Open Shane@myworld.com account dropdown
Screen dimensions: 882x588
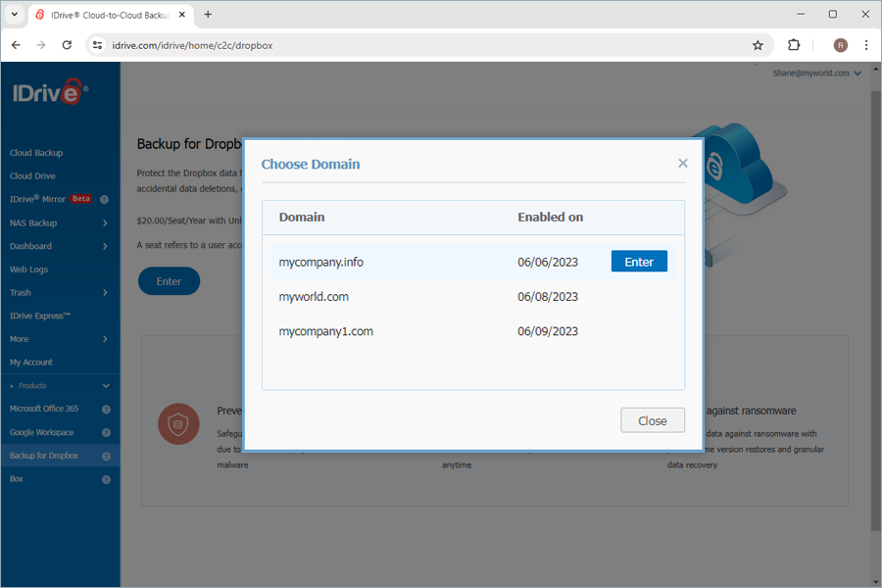(816, 73)
